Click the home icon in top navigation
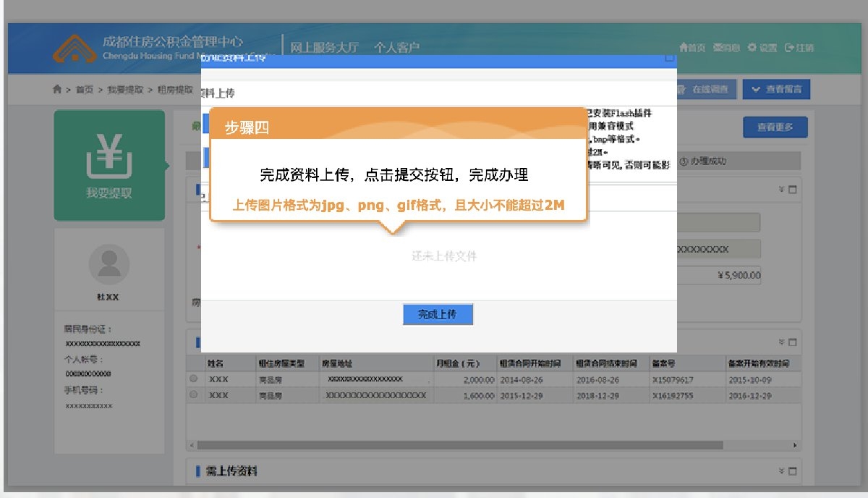The height and width of the screenshot is (498, 868). click(684, 46)
